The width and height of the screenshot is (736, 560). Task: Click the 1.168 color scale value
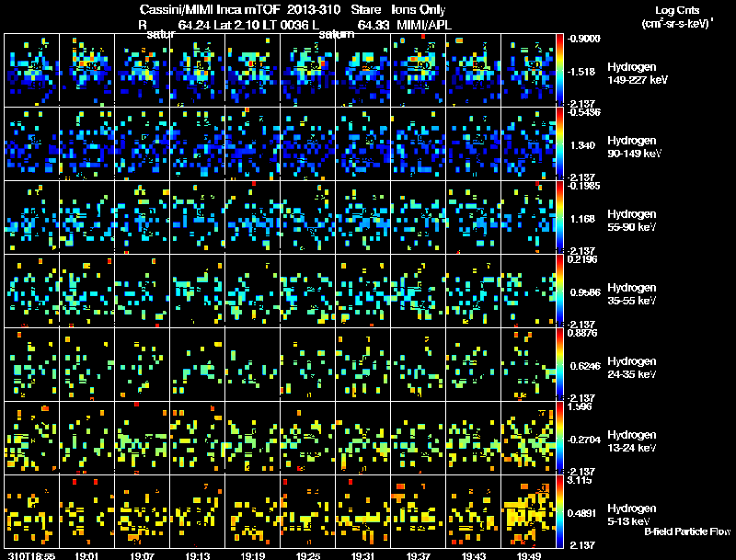(x=582, y=219)
